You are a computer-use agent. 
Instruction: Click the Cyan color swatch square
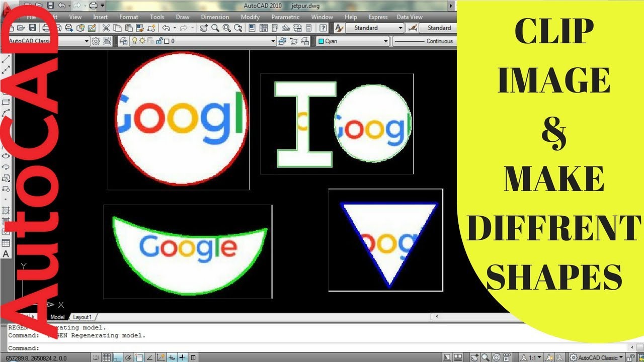point(321,41)
